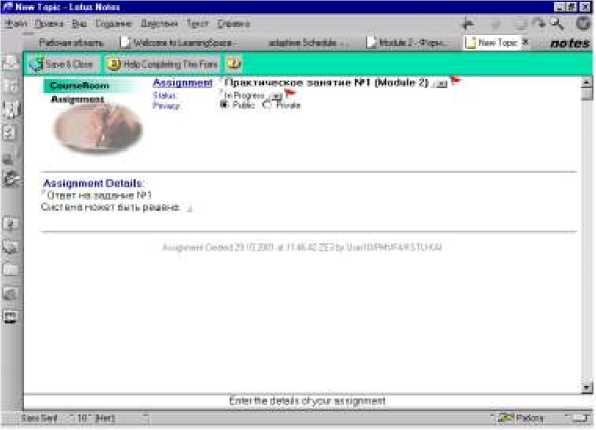The height and width of the screenshot is (430, 596).
Task: Click the magnifying glass search icon in toolbar
Action: (x=557, y=24)
